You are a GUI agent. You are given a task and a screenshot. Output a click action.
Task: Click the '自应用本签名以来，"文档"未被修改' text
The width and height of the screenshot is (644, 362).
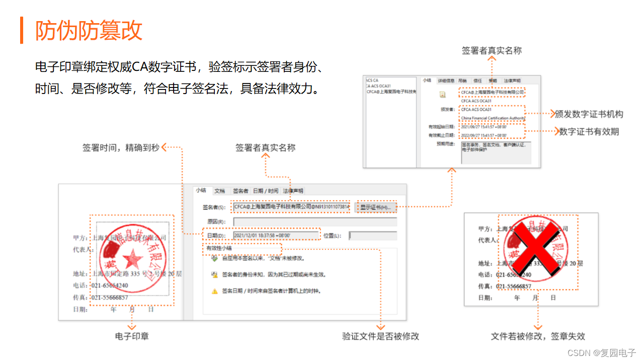(x=263, y=258)
